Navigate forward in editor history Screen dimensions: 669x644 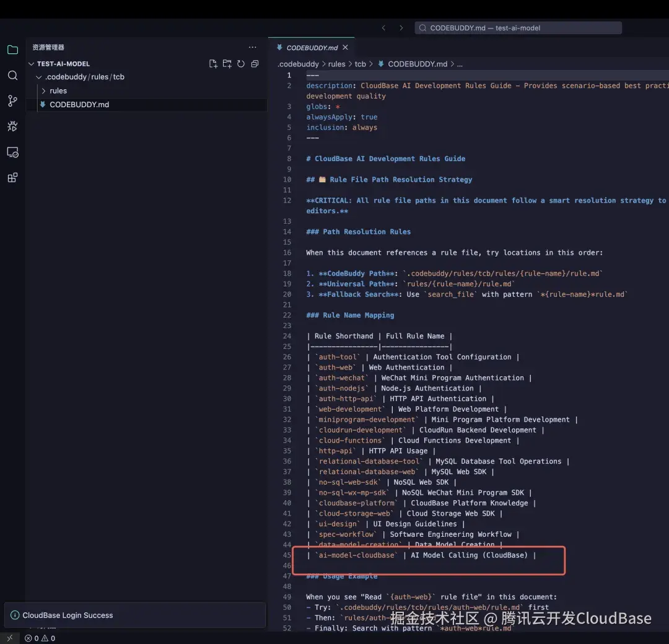401,28
